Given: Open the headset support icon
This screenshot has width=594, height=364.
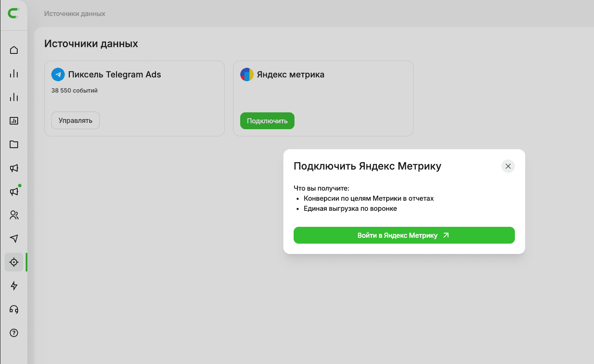Looking at the screenshot, I should click(14, 309).
